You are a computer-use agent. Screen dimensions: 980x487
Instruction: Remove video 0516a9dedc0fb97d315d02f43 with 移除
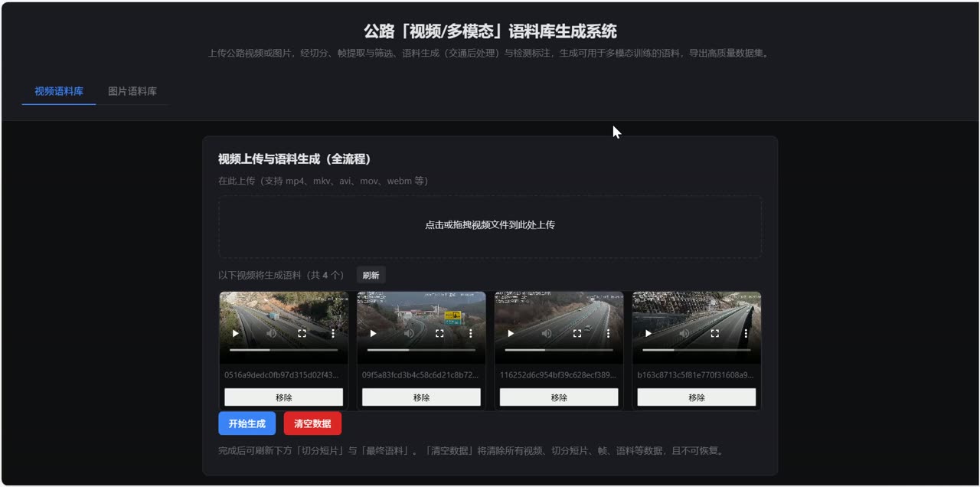283,397
